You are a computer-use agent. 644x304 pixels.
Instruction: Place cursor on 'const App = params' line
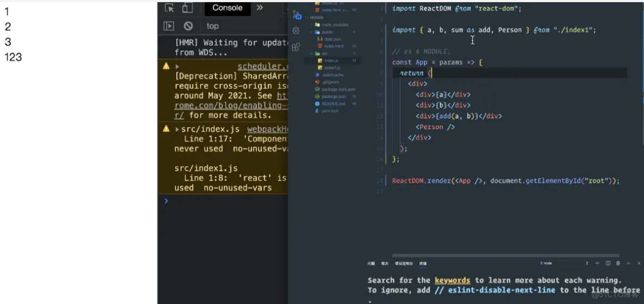[x=437, y=63]
